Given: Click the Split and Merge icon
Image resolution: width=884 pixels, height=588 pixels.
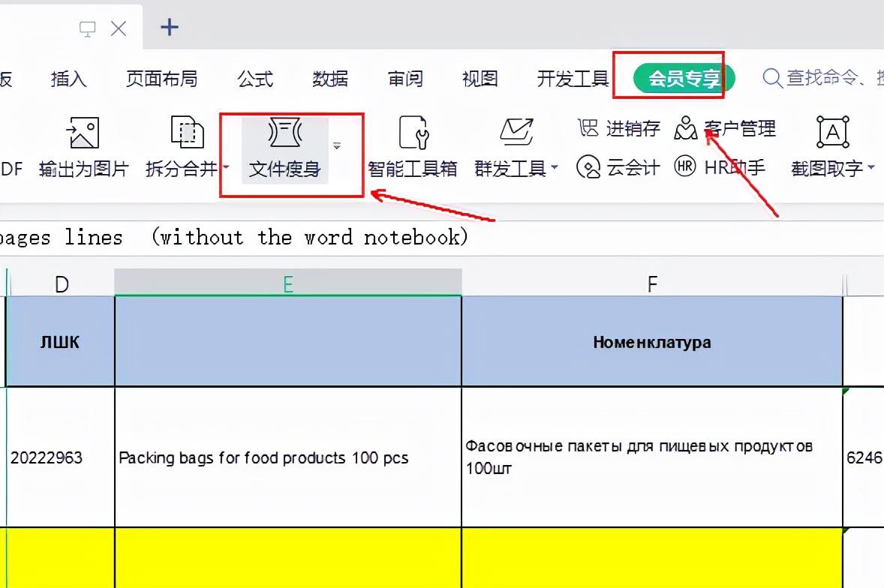Looking at the screenshot, I should [x=187, y=133].
